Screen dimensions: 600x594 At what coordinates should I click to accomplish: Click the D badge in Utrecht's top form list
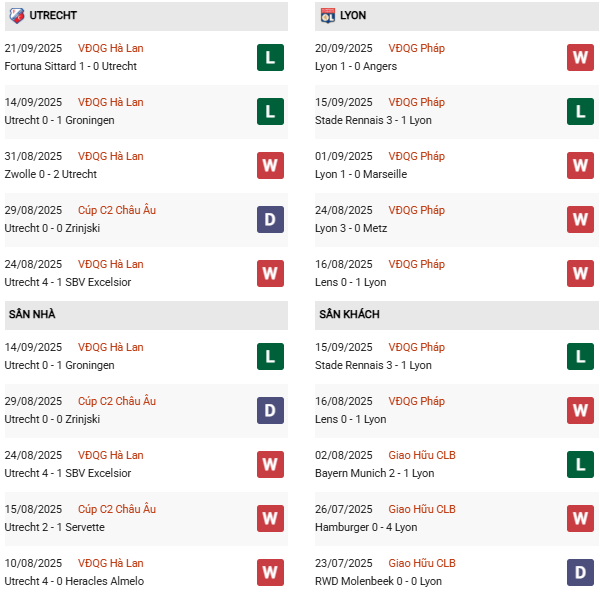(x=270, y=219)
